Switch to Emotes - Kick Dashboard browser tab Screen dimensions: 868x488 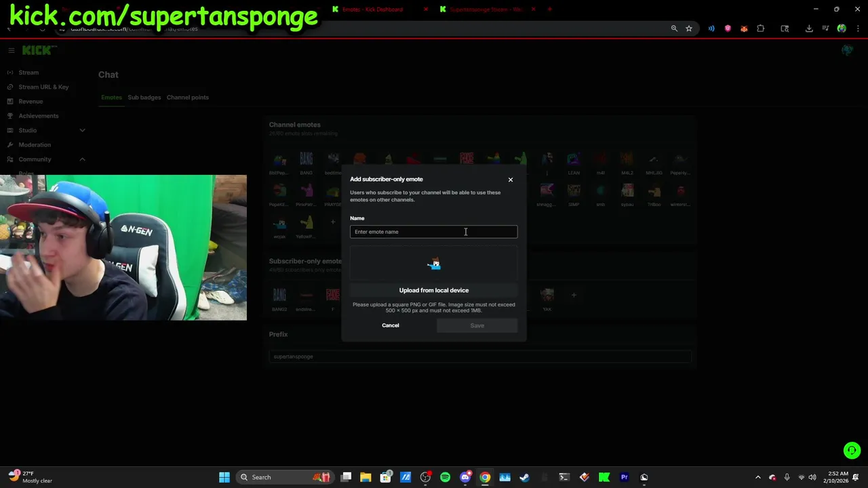point(372,9)
